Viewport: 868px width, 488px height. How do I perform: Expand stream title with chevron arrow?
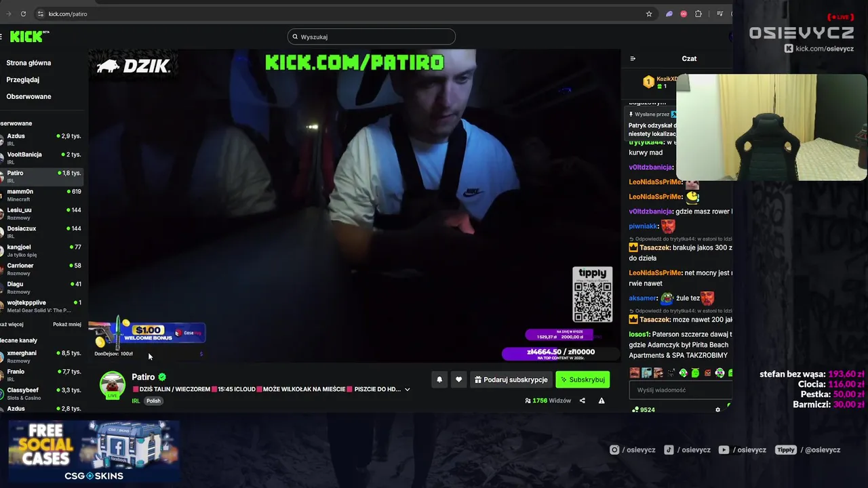(407, 390)
